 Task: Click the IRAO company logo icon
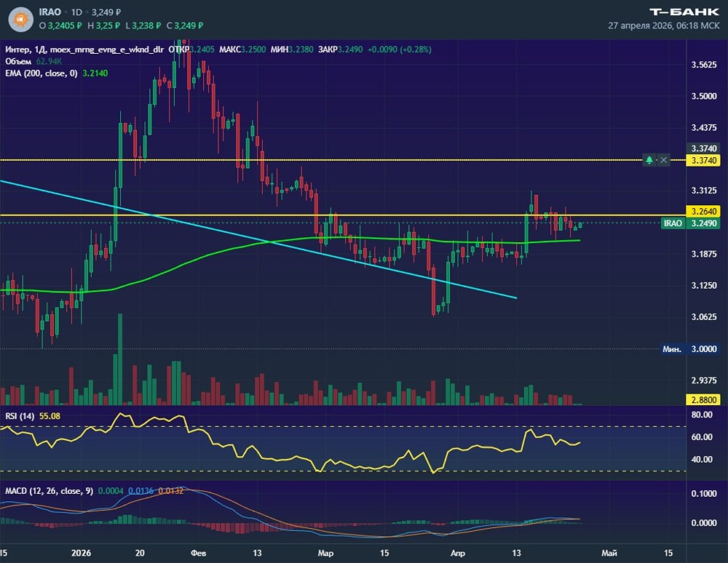(21, 19)
